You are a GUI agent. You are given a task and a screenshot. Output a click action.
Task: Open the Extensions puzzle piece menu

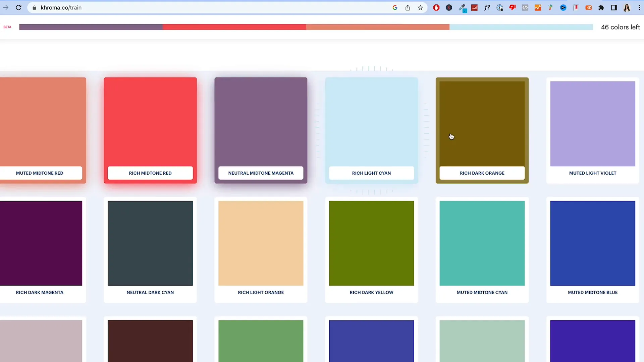click(601, 7)
